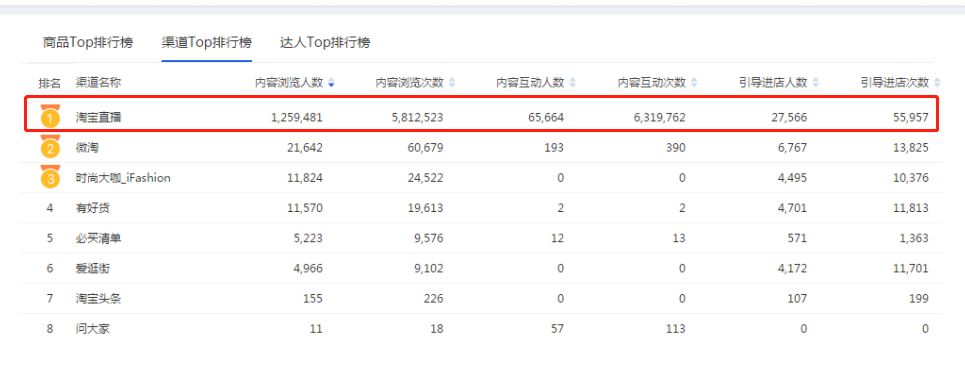965x370 pixels.
Task: Sort by 引导进店次数 arrow icon
Action: [937, 83]
